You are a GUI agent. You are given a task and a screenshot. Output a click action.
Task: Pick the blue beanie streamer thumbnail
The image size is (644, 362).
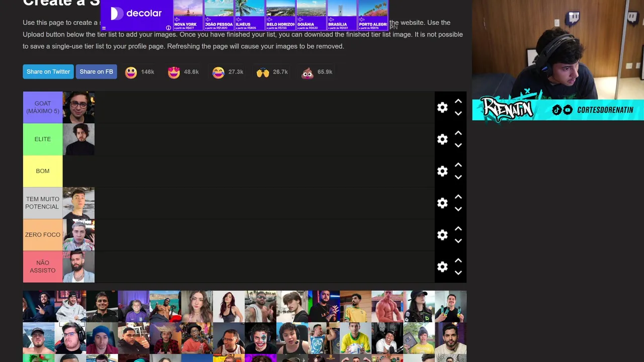102,338
